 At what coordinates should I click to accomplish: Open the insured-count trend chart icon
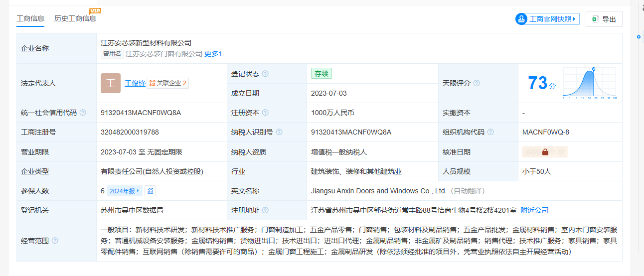click(x=150, y=191)
